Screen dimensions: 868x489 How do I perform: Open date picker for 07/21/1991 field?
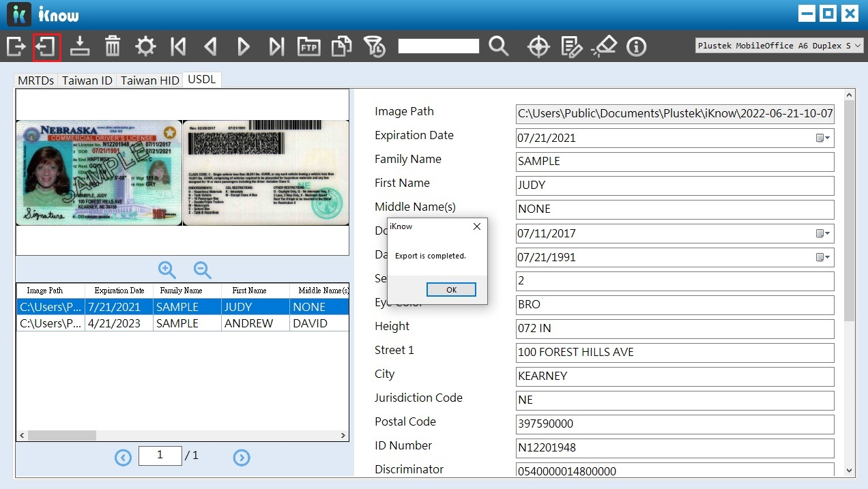[x=823, y=257]
